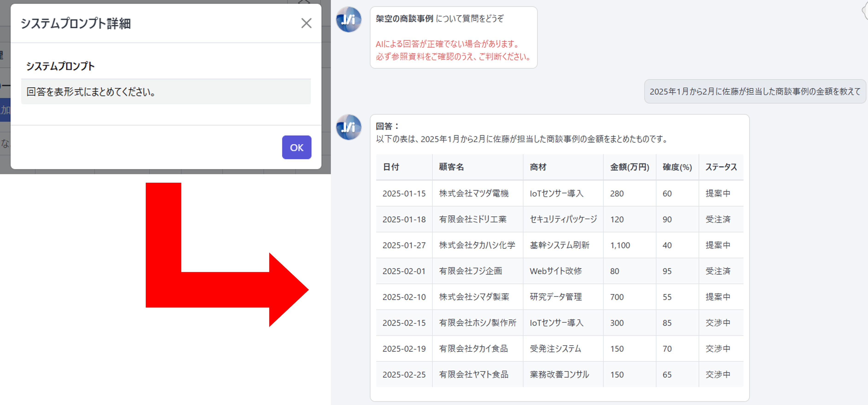Select the 2025-02-01 date cell
Screen dimensions: 868x405
pyautogui.click(x=404, y=271)
